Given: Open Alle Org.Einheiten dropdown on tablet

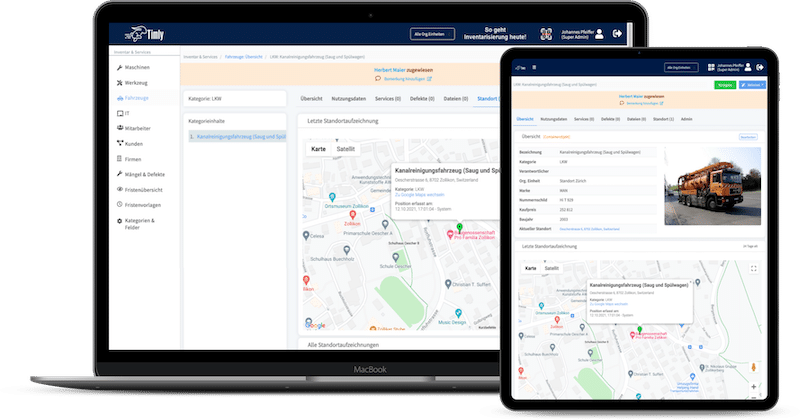Looking at the screenshot, I should 681,67.
